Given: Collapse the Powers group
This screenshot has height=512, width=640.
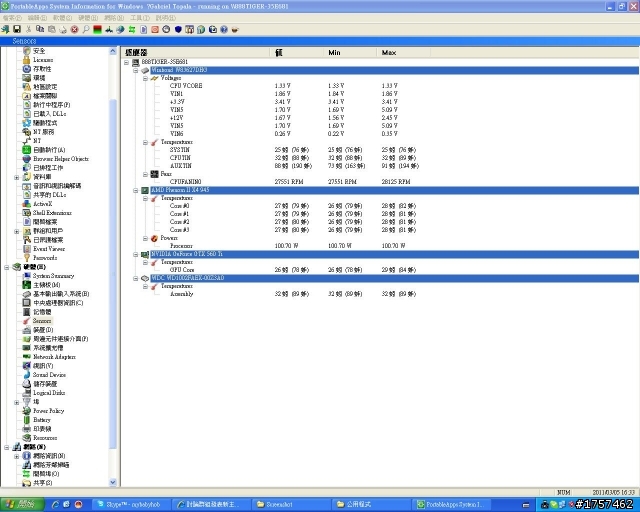Looking at the screenshot, I should point(145,238).
